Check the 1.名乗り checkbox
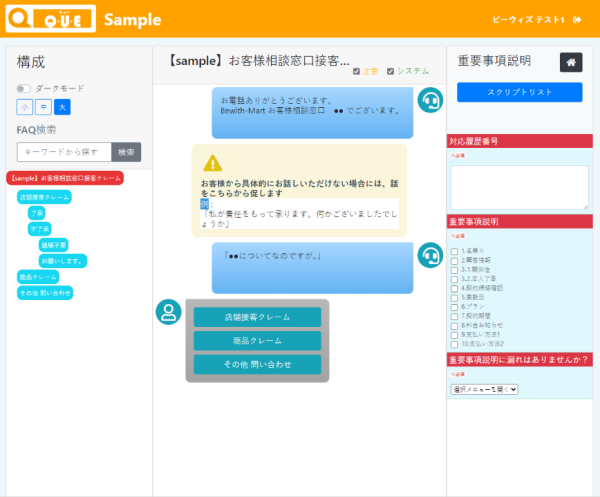The image size is (600, 497). [454, 252]
